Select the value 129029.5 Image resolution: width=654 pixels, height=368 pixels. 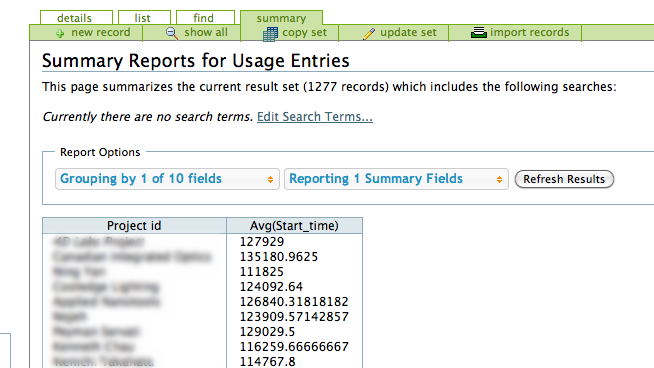267,332
